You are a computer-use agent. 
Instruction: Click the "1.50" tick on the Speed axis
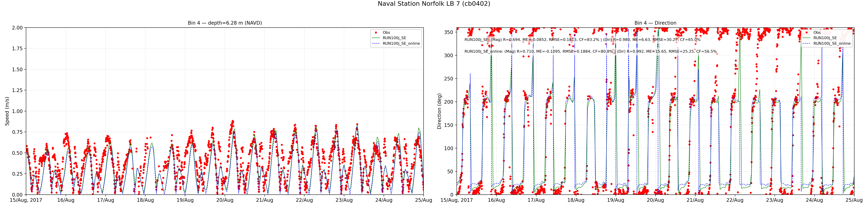(x=17, y=69)
